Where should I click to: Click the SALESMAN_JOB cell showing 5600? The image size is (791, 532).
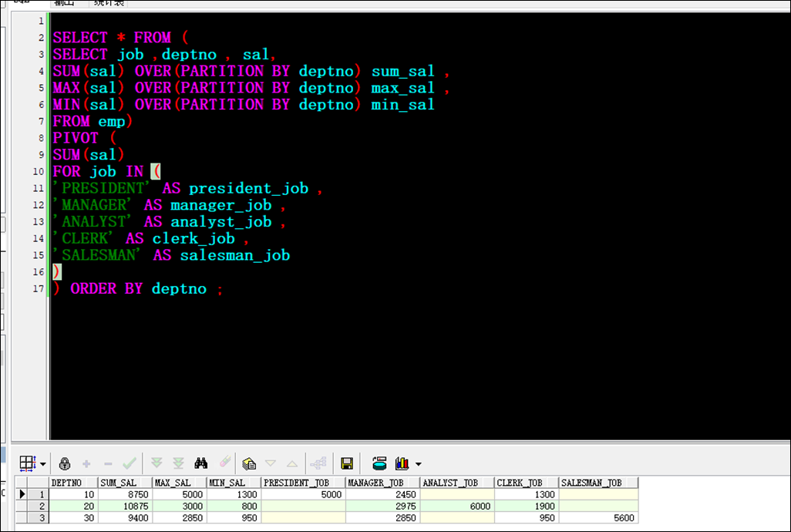coord(598,517)
